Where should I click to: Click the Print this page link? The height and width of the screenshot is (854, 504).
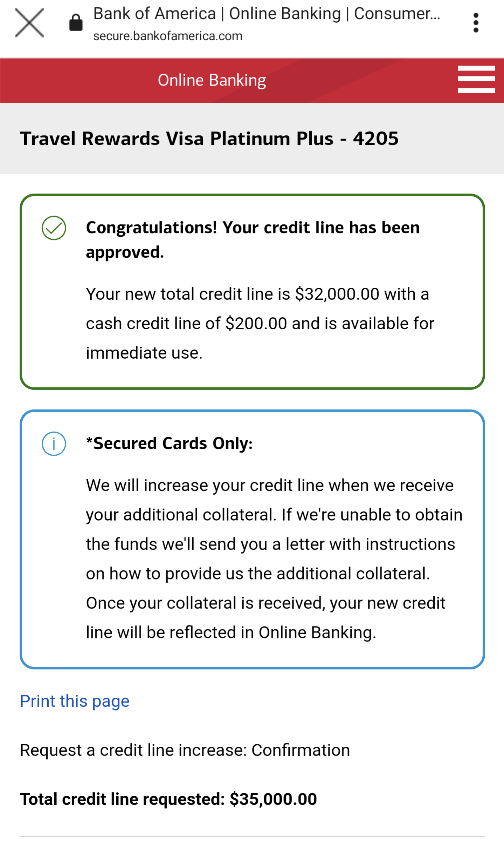75,701
